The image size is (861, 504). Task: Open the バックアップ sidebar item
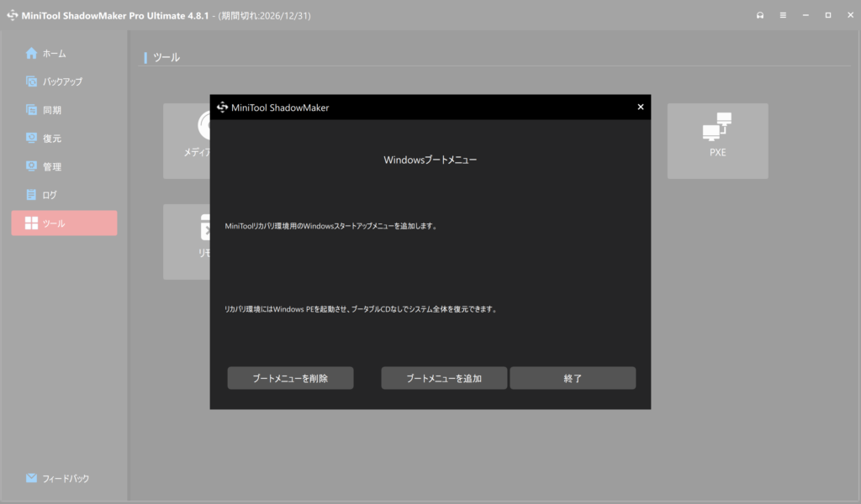[64, 81]
